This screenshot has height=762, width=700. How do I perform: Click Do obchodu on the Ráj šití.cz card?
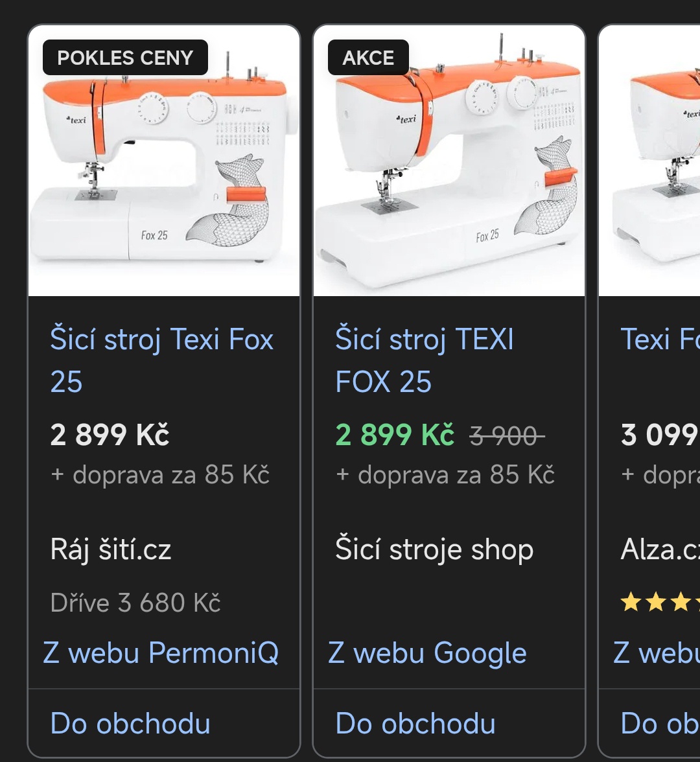[x=129, y=724]
